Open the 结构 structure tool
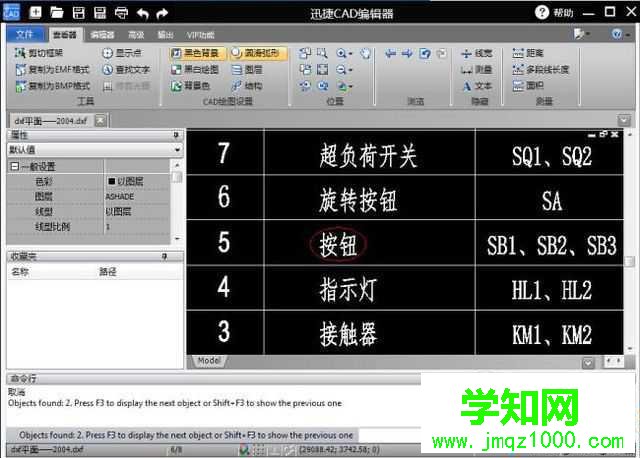The image size is (640, 458). pos(247,86)
